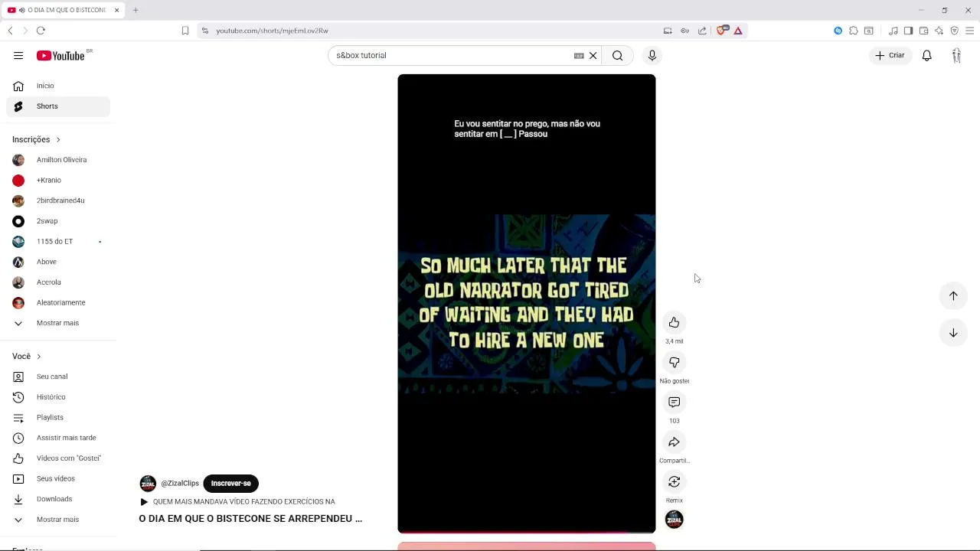
Task: Open Histórico
Action: [x=58, y=397]
